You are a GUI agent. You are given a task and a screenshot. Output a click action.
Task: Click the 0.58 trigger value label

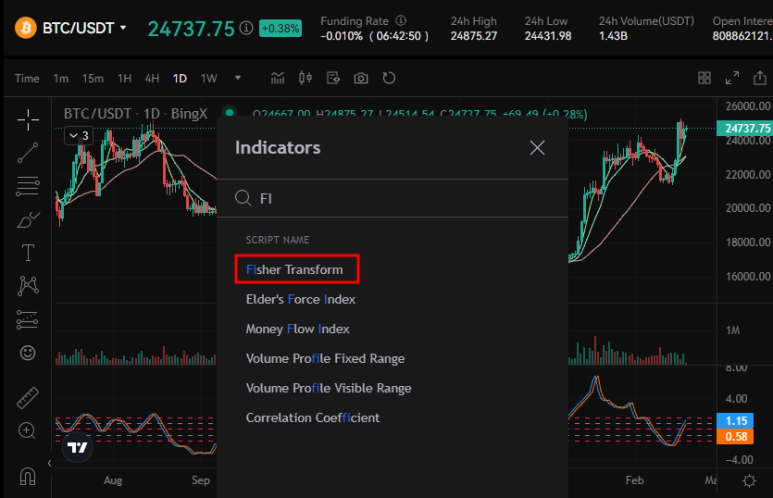[735, 436]
